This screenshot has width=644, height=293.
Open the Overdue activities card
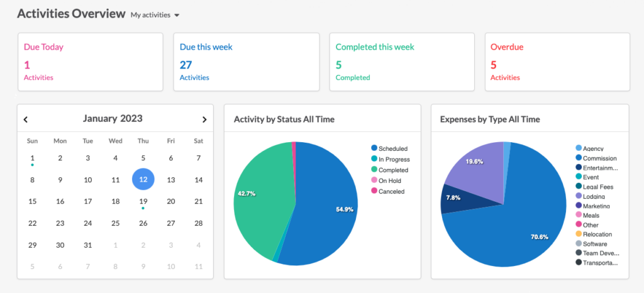[x=557, y=62]
